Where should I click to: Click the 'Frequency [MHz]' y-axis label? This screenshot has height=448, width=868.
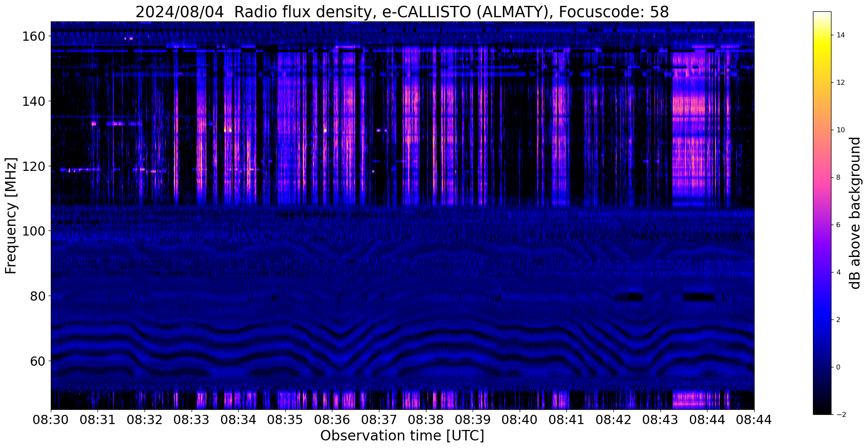point(11,216)
